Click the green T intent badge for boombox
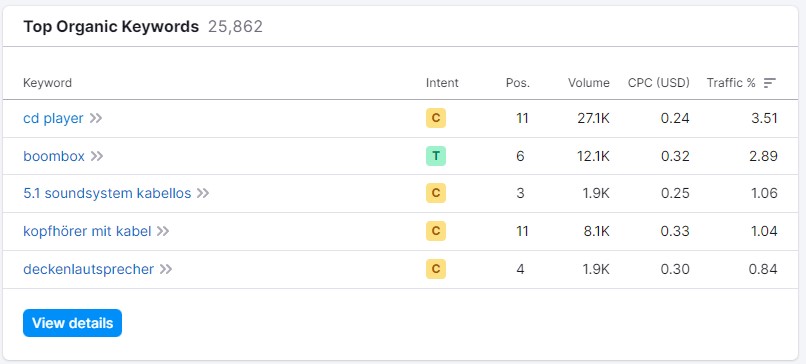 pyautogui.click(x=435, y=156)
